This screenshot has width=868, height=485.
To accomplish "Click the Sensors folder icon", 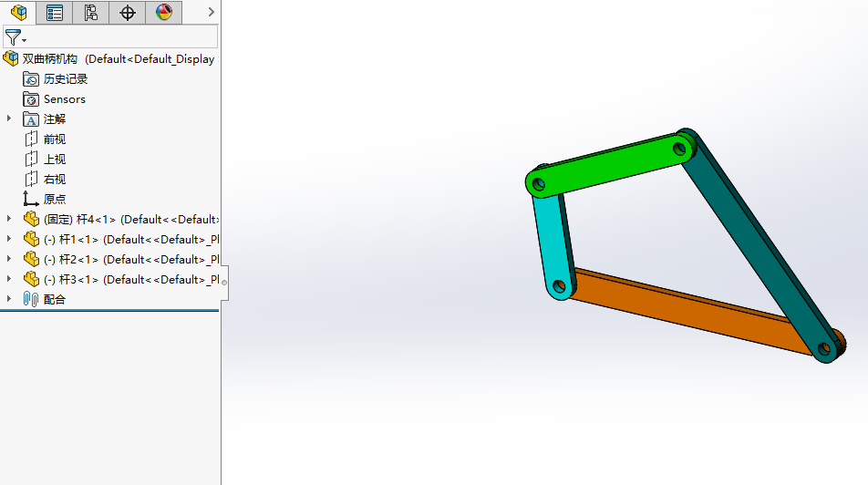I will (x=31, y=99).
